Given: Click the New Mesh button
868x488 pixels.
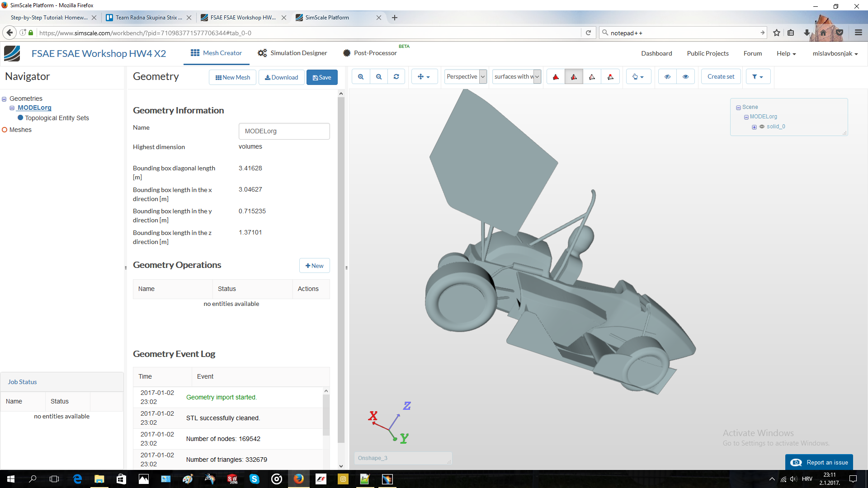Looking at the screenshot, I should (x=233, y=77).
